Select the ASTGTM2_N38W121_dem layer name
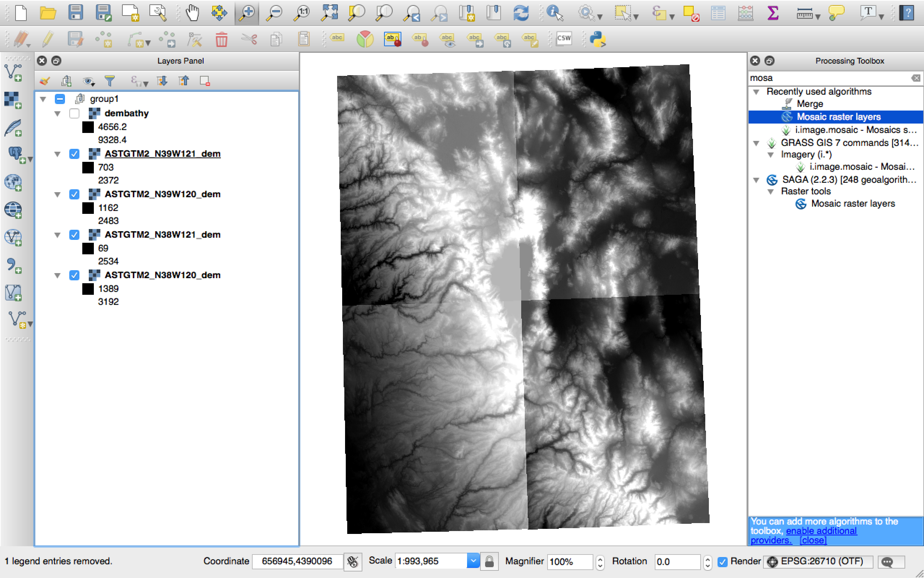The image size is (924, 578). coord(163,235)
